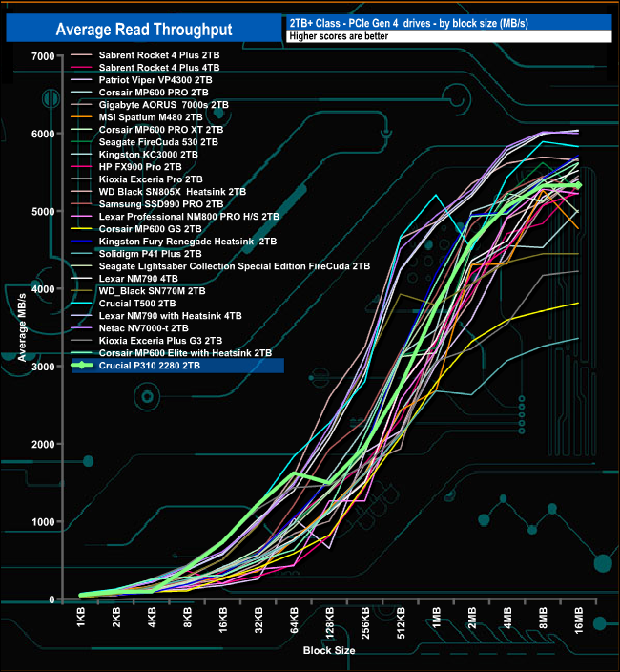Click the P310 diamond data point at 16MB
Viewport: 620px width, 672px height.
click(x=578, y=185)
